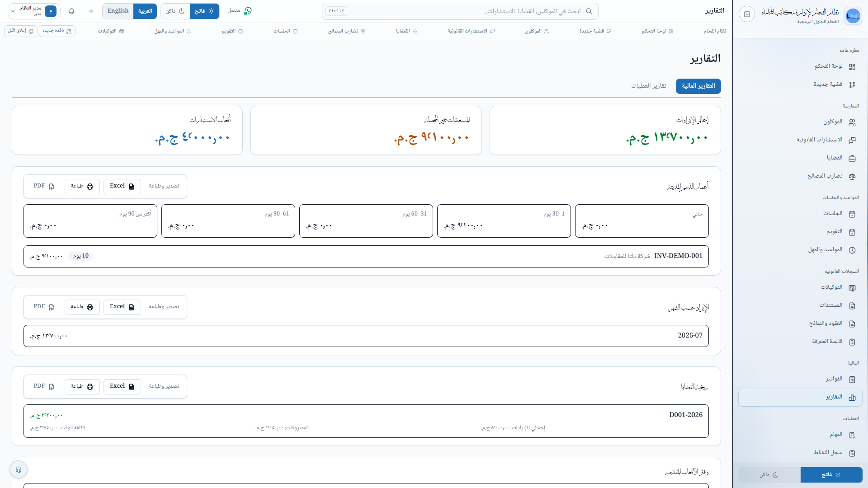Open المواعيد والمهل tab in top navigation
868x488 pixels.
(x=173, y=31)
